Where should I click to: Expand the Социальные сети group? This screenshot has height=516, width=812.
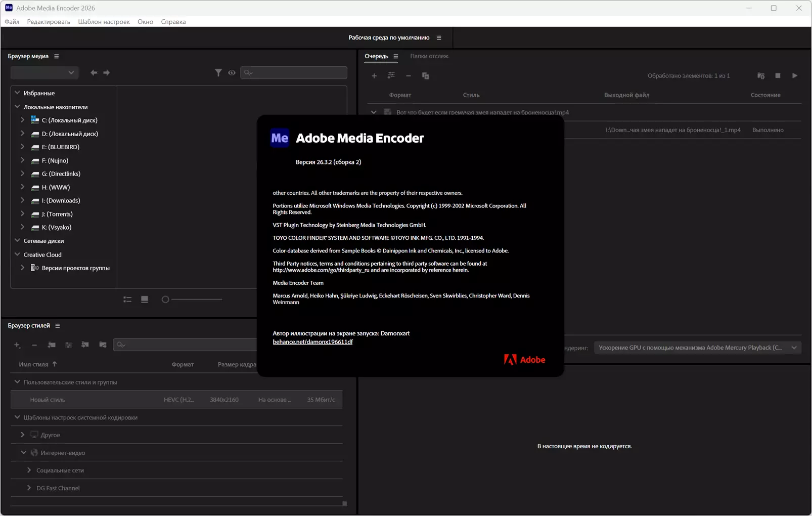click(29, 470)
